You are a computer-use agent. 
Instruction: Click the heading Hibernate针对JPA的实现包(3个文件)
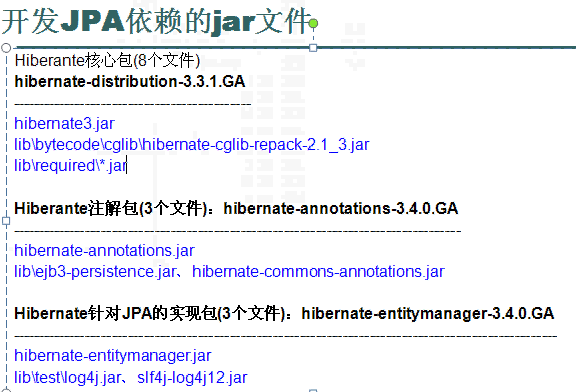pos(151,313)
